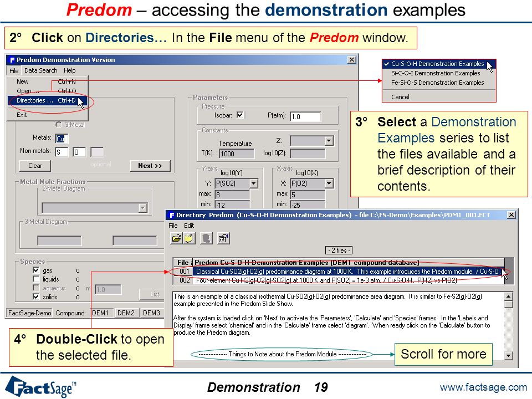Open the Data Search menu
532x399 pixels.
[40, 70]
